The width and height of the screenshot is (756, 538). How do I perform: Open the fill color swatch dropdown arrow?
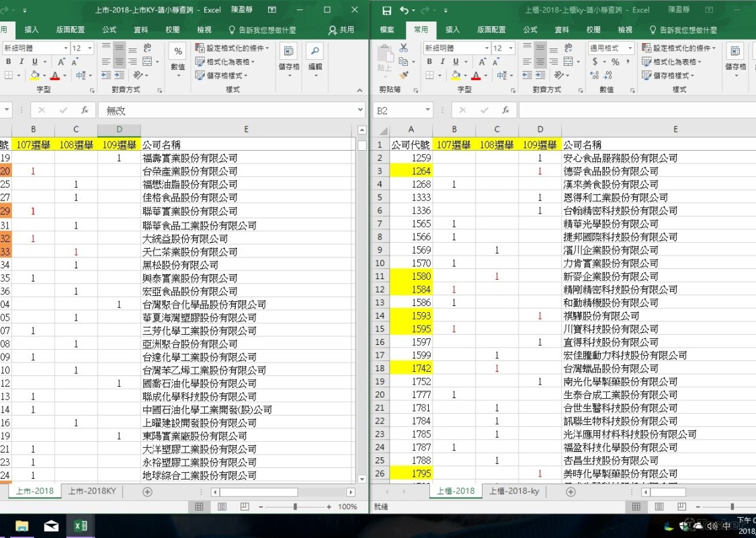tap(464, 75)
